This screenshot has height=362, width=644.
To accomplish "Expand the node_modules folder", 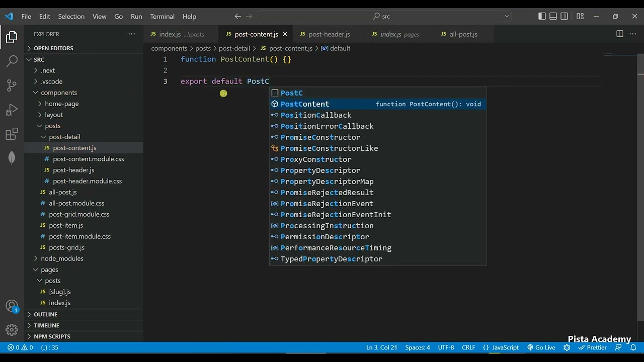I will [x=84, y=258].
